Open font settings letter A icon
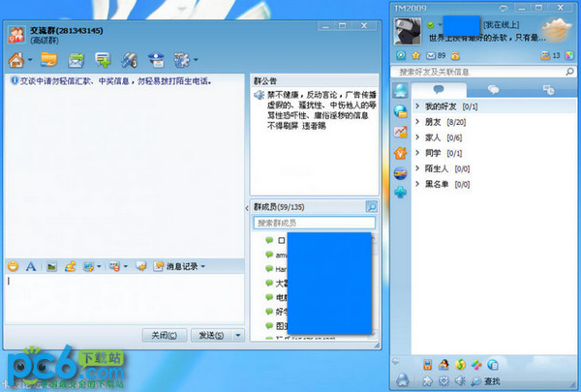 pyautogui.click(x=31, y=266)
